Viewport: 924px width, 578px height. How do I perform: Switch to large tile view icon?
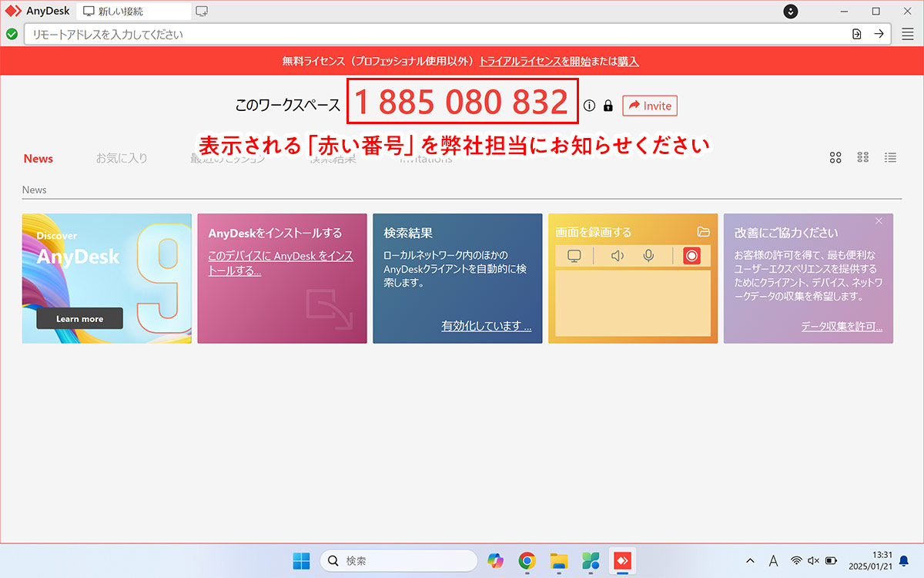[835, 157]
